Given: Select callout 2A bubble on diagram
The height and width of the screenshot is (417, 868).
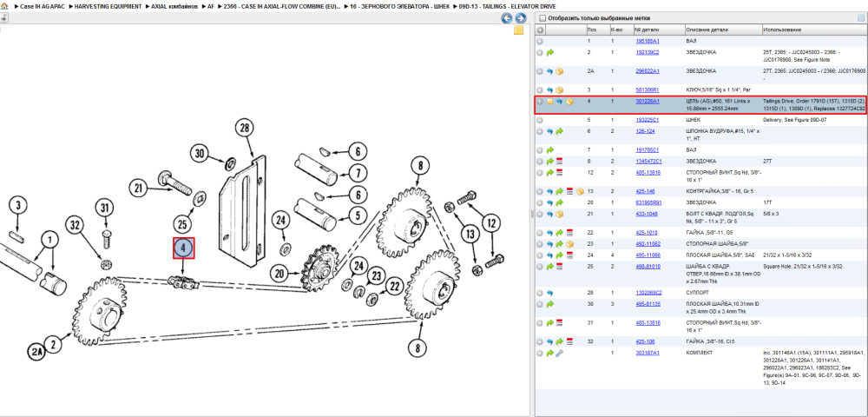Looking at the screenshot, I should 36,351.
